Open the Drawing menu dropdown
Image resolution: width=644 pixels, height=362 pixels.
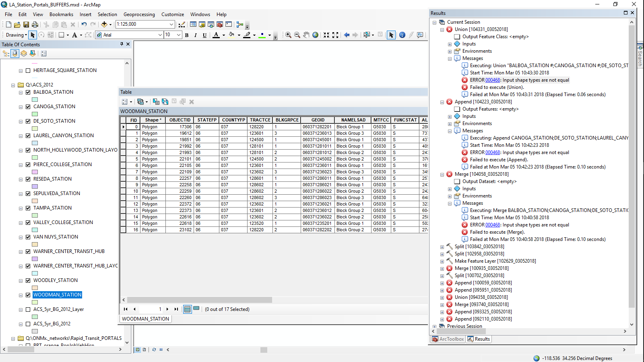(x=16, y=35)
